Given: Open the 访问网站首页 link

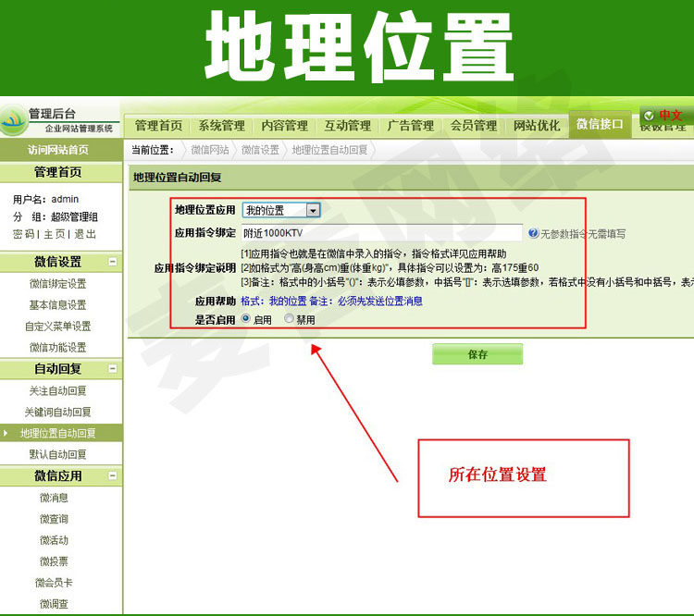Looking at the screenshot, I should pos(58,150).
